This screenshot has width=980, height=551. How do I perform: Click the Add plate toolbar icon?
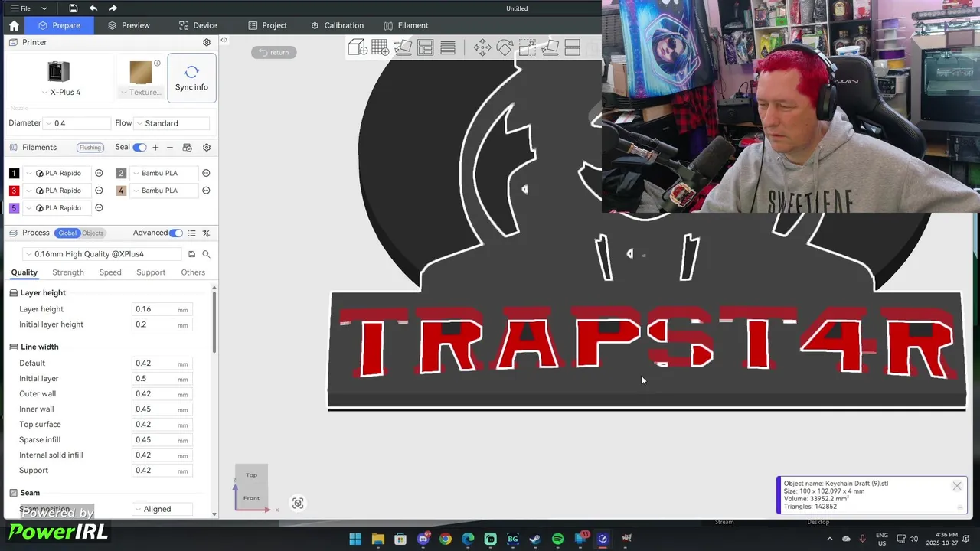(x=380, y=48)
